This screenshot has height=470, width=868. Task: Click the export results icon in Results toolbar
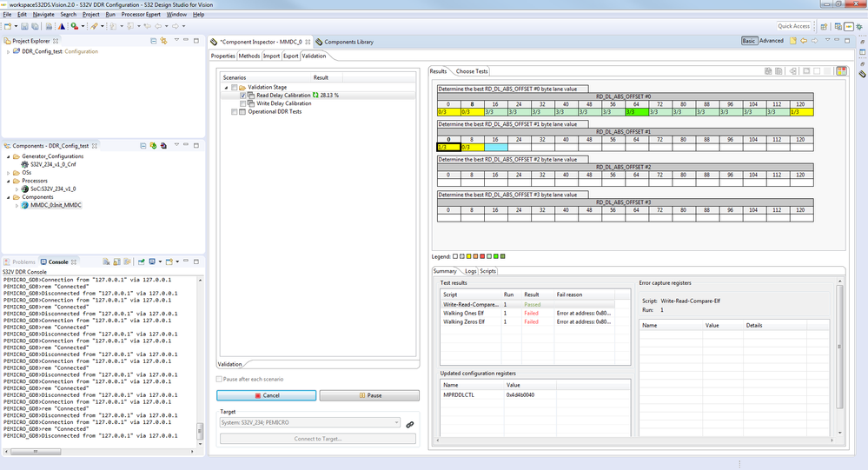[x=792, y=71]
